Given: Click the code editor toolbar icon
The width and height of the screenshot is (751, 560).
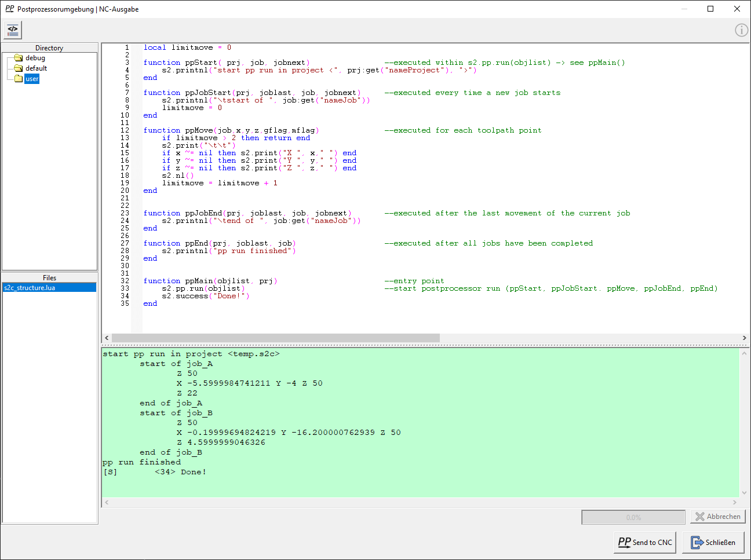Looking at the screenshot, I should point(13,30).
